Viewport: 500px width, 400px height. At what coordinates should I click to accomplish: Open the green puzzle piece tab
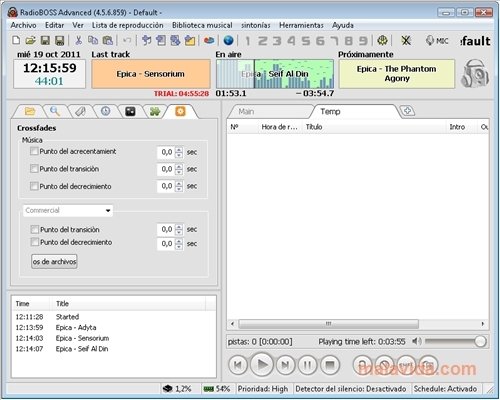[x=155, y=111]
